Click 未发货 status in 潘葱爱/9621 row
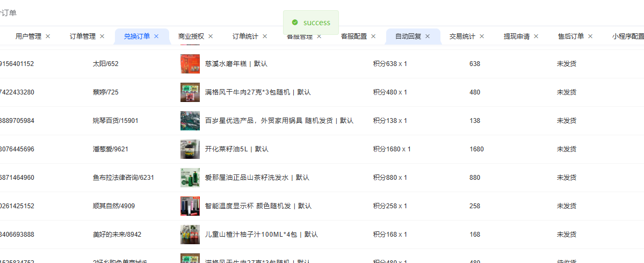The height and width of the screenshot is (263, 644). [566, 149]
